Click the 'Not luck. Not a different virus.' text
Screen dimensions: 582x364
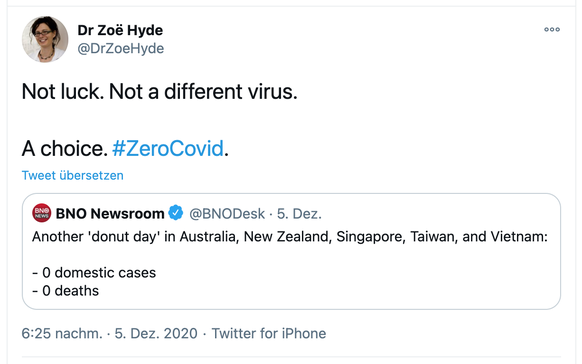pos(160,91)
